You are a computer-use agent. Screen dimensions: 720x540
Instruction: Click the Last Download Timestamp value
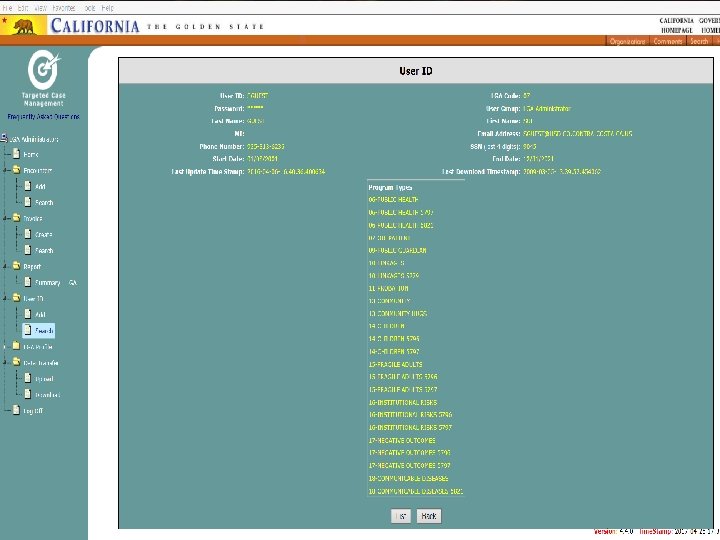click(562, 172)
